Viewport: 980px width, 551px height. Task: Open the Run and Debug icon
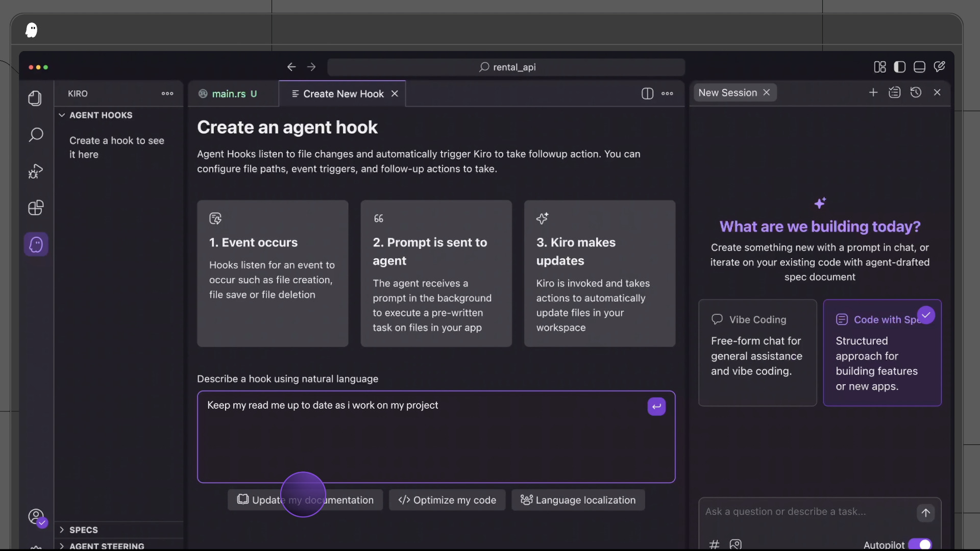tap(35, 171)
